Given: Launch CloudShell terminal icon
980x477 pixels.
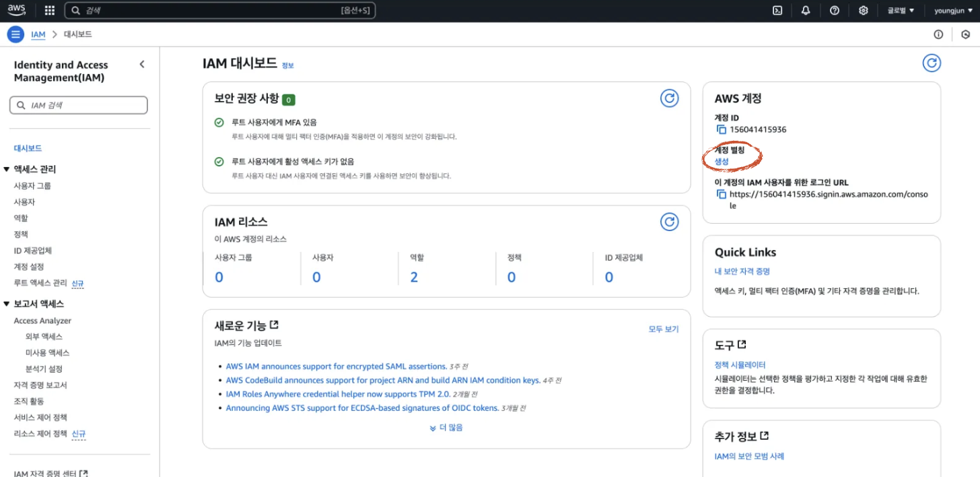Looking at the screenshot, I should (x=777, y=11).
